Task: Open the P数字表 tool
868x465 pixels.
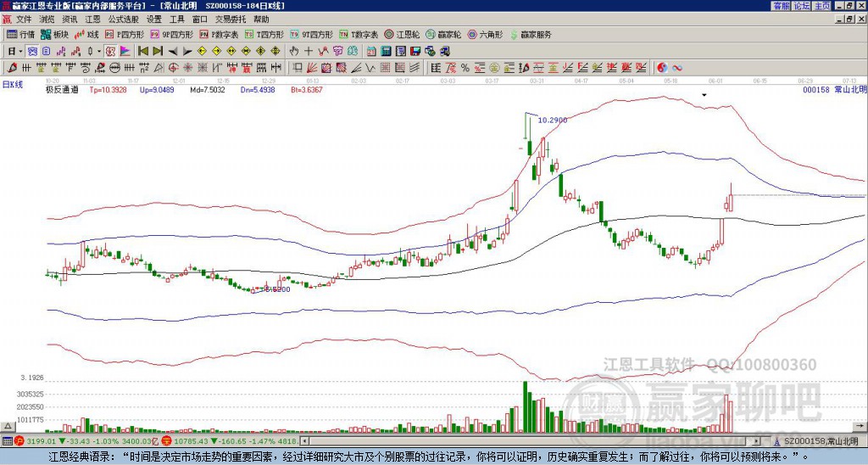Action: click(x=219, y=34)
